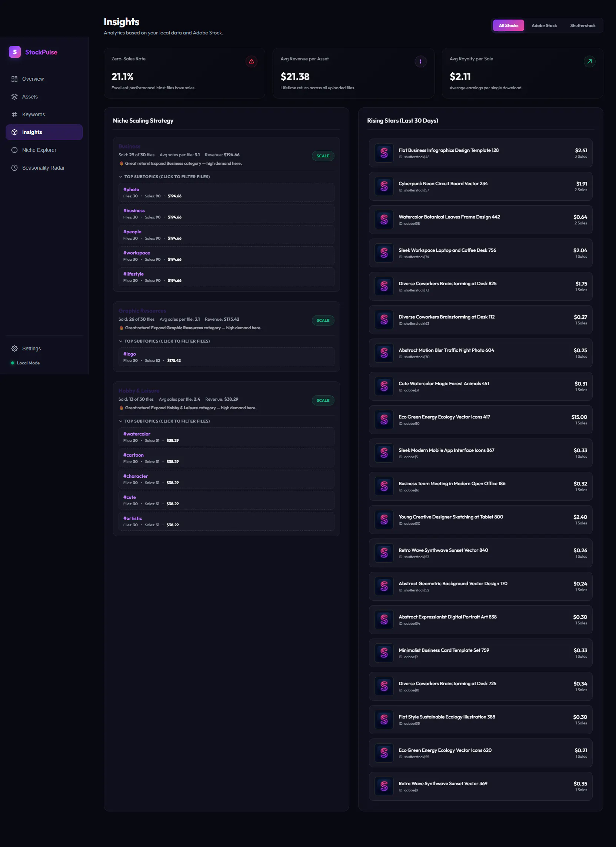
Task: Open Settings gear icon in sidebar
Action: [14, 349]
